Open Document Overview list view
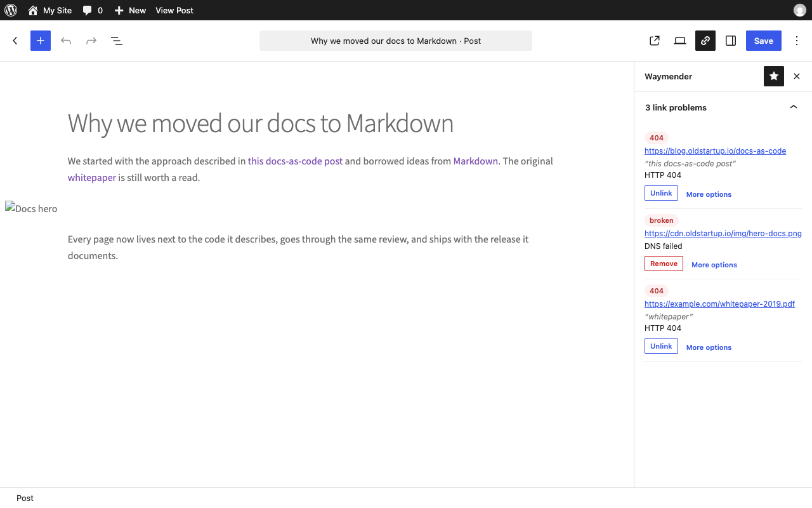 [x=117, y=41]
